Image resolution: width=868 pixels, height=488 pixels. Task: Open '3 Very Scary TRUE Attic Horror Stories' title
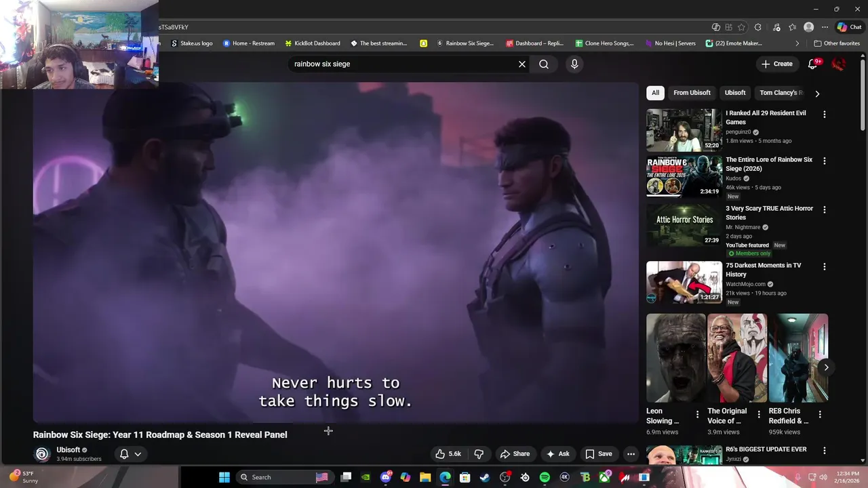pyautogui.click(x=769, y=213)
